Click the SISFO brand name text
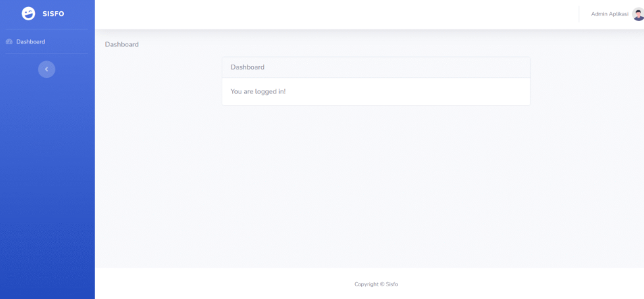644x299 pixels. (53, 14)
